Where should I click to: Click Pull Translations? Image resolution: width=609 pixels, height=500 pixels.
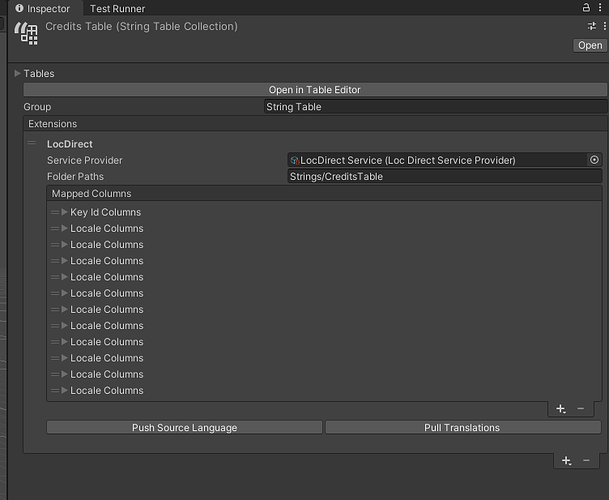coord(463,427)
